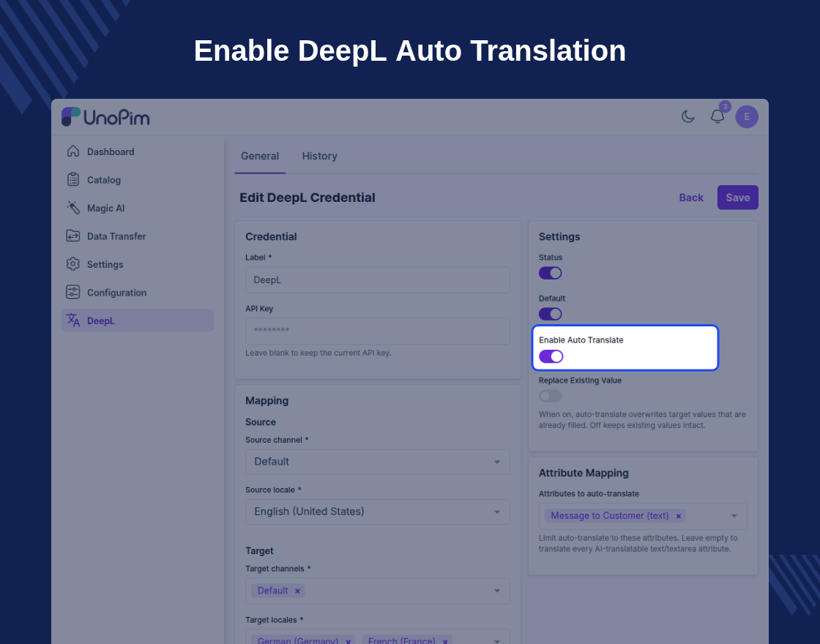Open Configuration in sidebar
Screen dimensions: 820x644
[x=138, y=293]
